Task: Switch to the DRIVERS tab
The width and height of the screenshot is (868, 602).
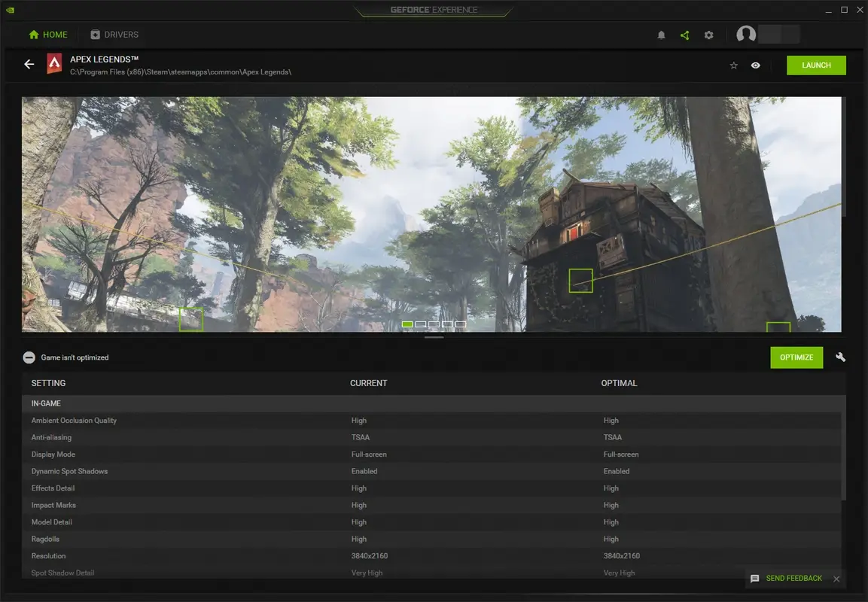Action: (114, 35)
